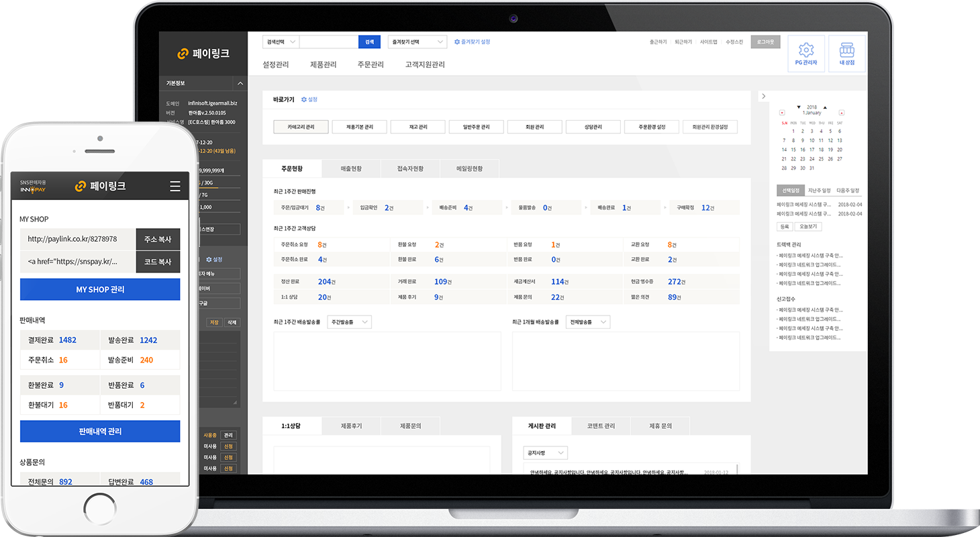Collapse the right panel arrow

click(x=764, y=97)
